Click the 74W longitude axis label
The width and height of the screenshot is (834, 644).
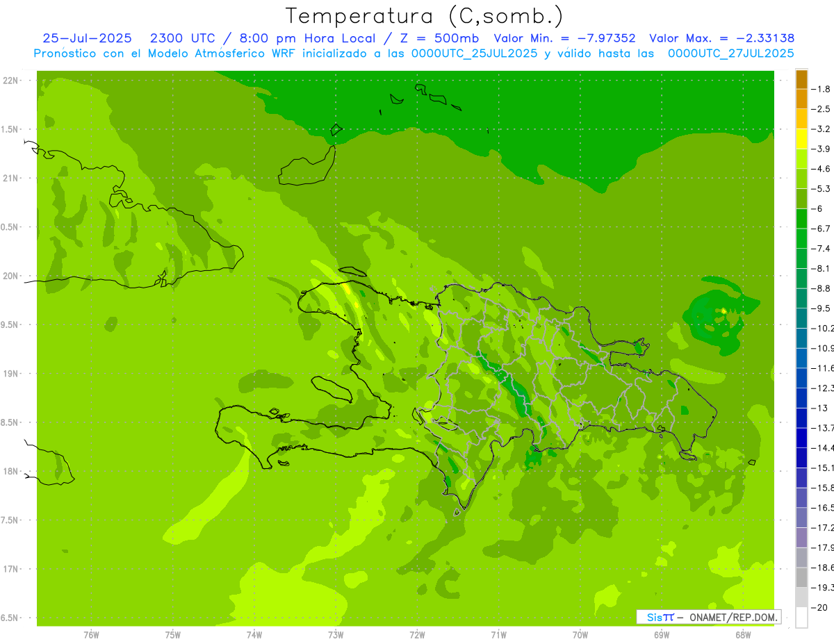point(254,635)
